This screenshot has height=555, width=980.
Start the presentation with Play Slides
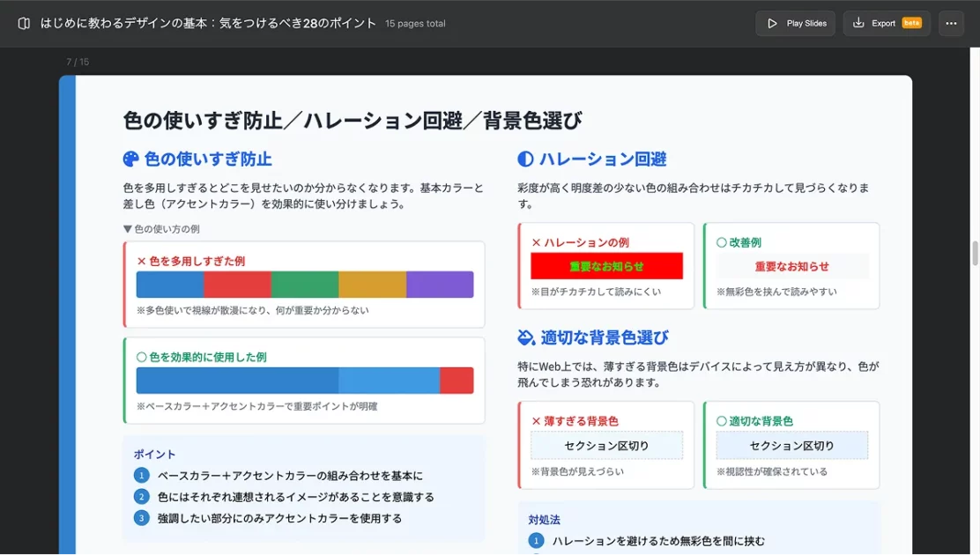(x=796, y=23)
